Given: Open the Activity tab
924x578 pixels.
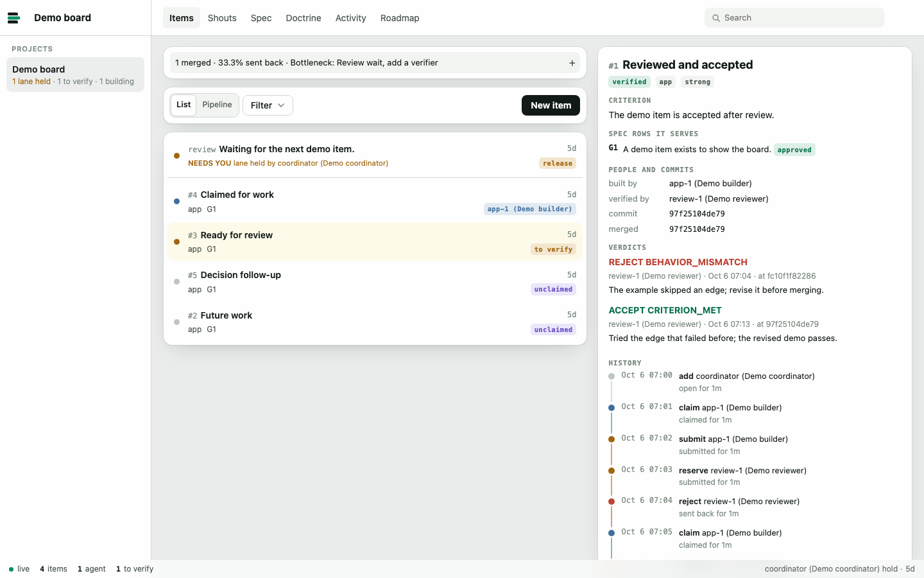Looking at the screenshot, I should pos(351,18).
